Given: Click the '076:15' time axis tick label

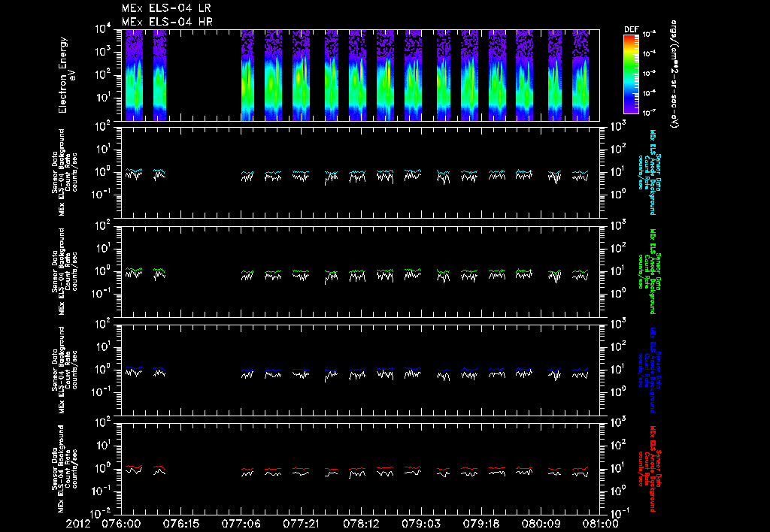Looking at the screenshot, I should pos(180,524).
